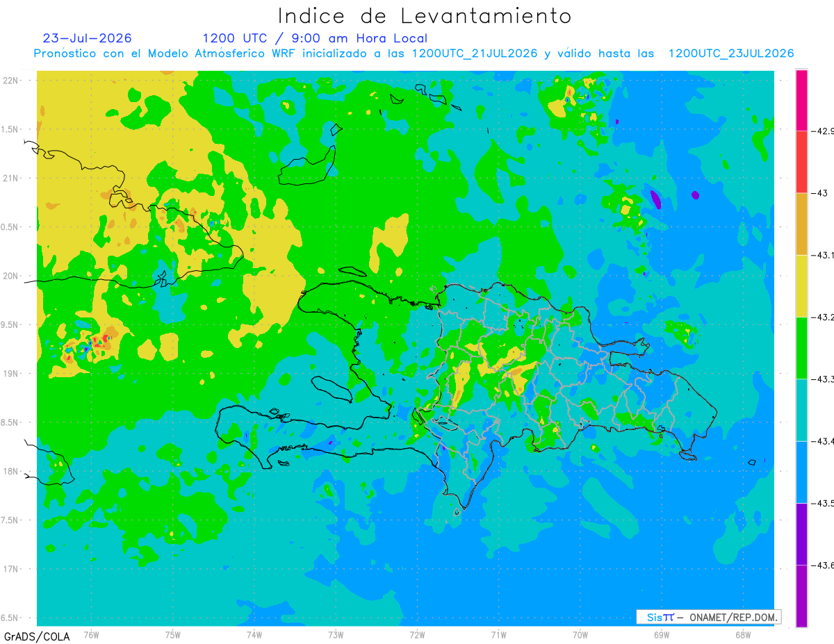
Task: Click the '17N' latitude axis label
Action: point(11,569)
